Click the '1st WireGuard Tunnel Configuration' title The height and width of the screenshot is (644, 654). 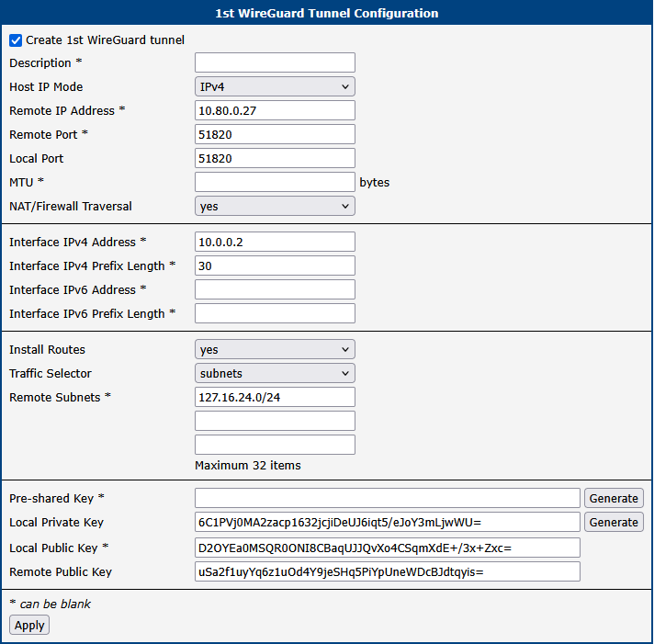pyautogui.click(x=327, y=14)
